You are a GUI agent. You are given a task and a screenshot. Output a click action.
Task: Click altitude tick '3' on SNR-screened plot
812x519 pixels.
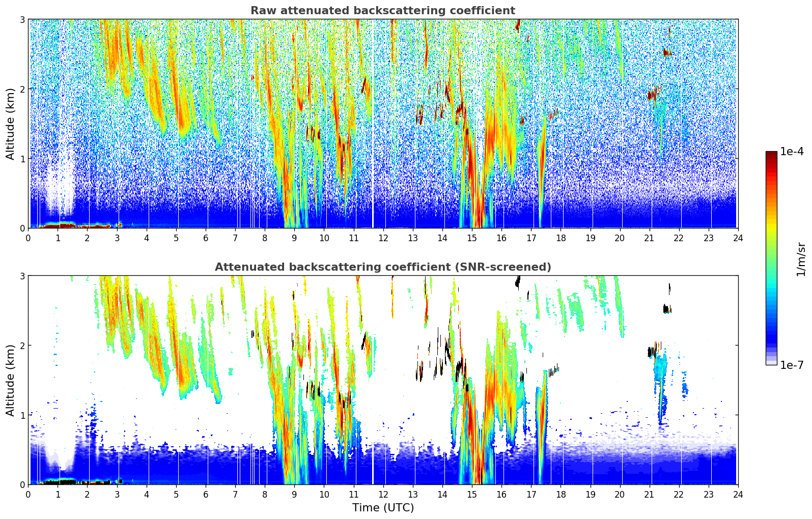tap(22, 276)
